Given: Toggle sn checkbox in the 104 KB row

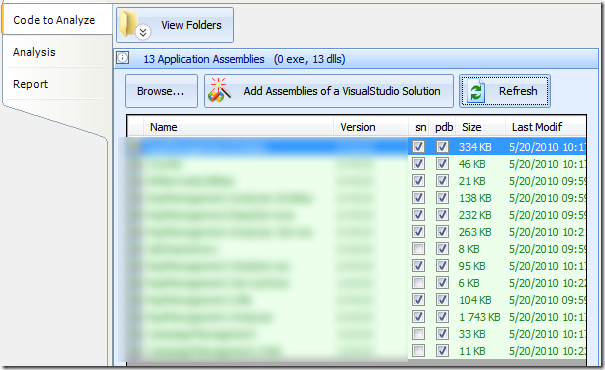Looking at the screenshot, I should tap(418, 299).
